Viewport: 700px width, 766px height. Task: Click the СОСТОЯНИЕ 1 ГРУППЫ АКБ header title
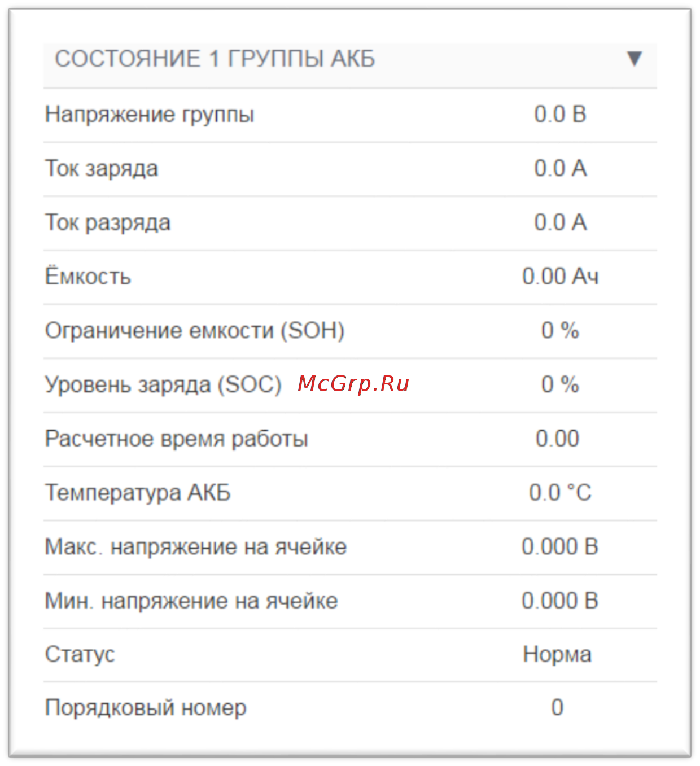coord(215,59)
